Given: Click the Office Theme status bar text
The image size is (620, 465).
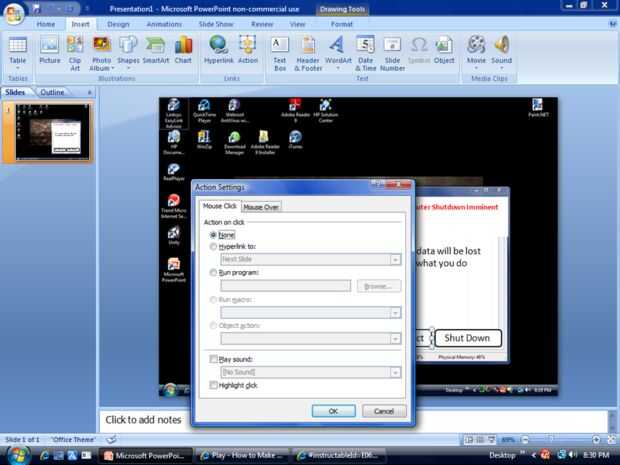Looking at the screenshot, I should pos(74,439).
